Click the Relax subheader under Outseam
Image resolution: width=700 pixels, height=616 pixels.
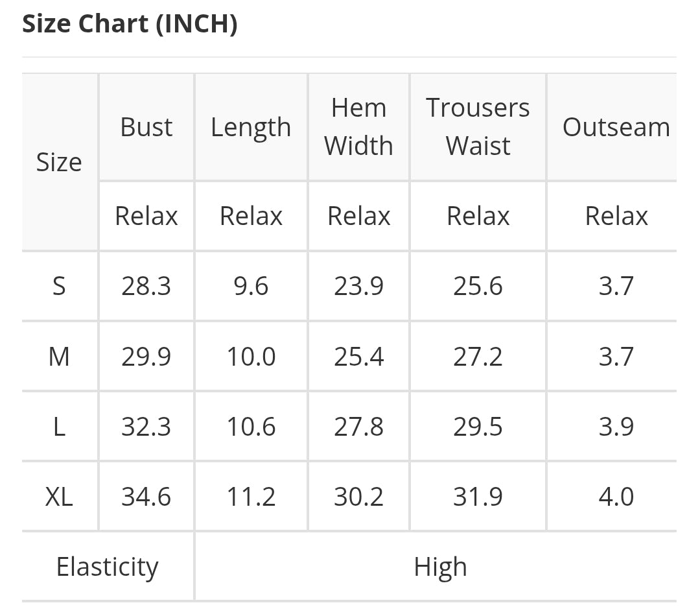[x=616, y=216]
